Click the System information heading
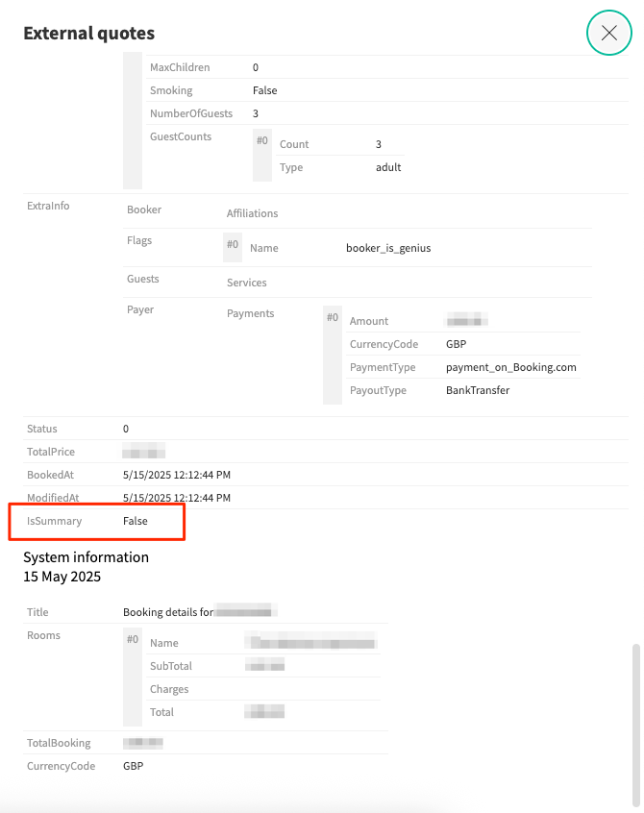This screenshot has width=644, height=813. tap(86, 557)
